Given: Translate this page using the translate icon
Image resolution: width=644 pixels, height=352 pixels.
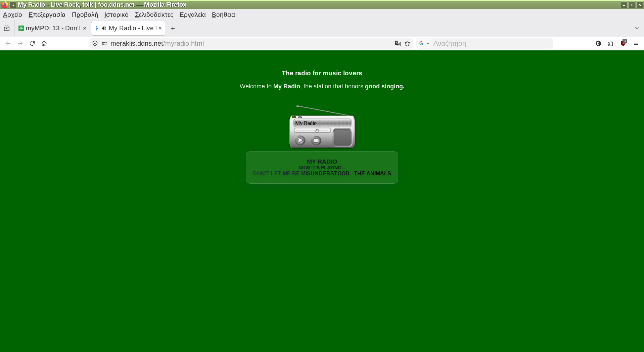Looking at the screenshot, I should 398,43.
